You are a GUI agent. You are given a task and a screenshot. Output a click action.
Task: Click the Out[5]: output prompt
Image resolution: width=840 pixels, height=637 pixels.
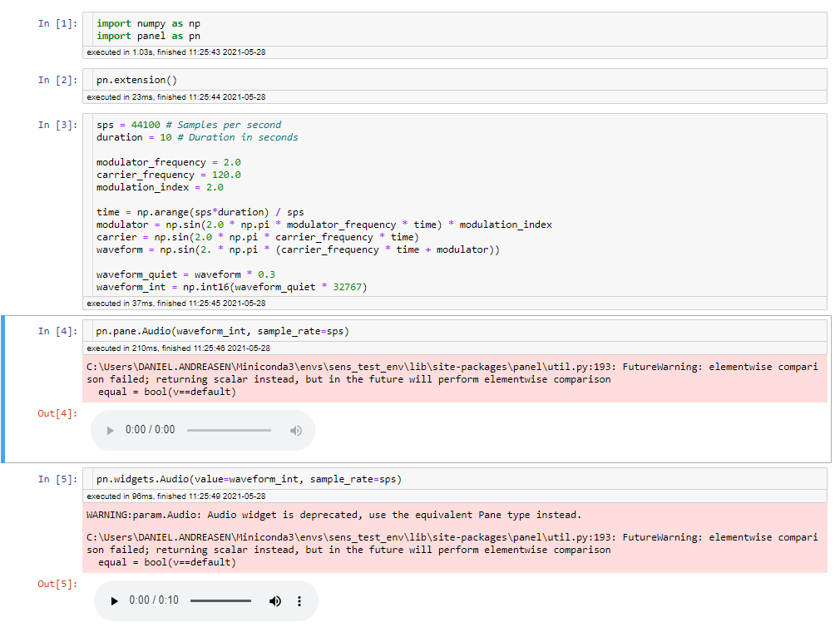57,584
